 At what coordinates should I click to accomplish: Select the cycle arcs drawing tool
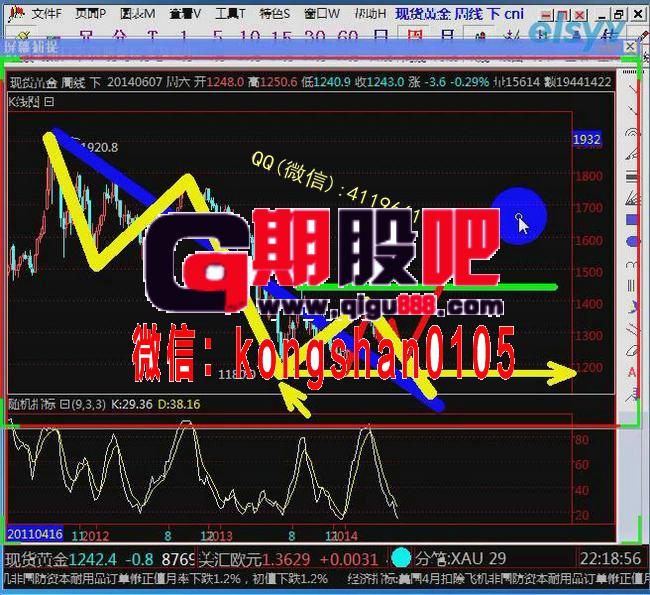[x=633, y=264]
